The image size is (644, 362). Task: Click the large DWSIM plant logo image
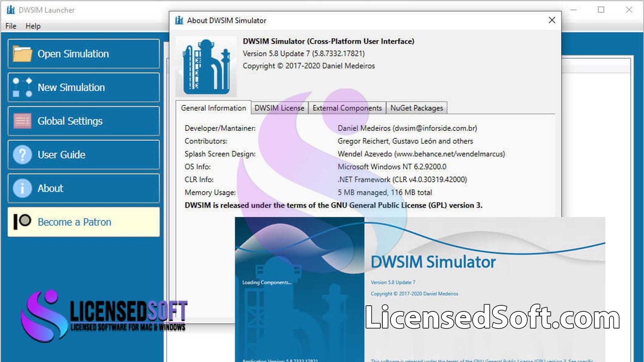206,66
